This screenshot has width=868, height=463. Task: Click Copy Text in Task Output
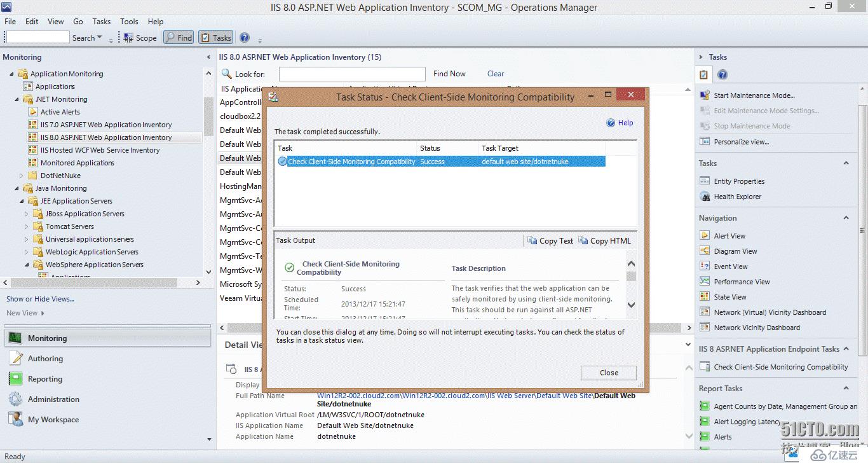click(550, 241)
